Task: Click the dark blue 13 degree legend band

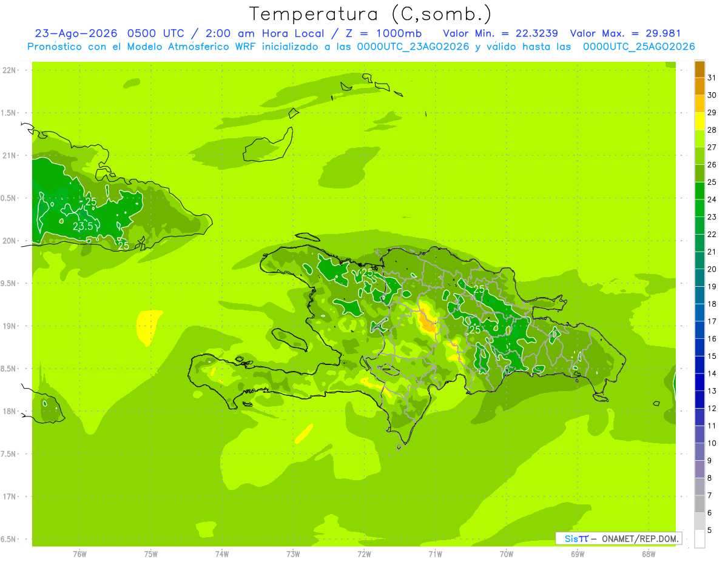Action: click(699, 383)
